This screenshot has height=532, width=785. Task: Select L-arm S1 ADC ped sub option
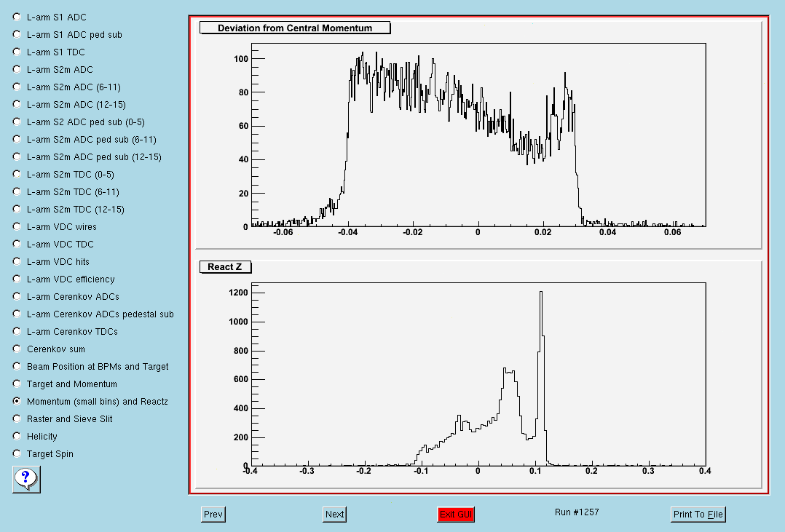click(x=17, y=34)
